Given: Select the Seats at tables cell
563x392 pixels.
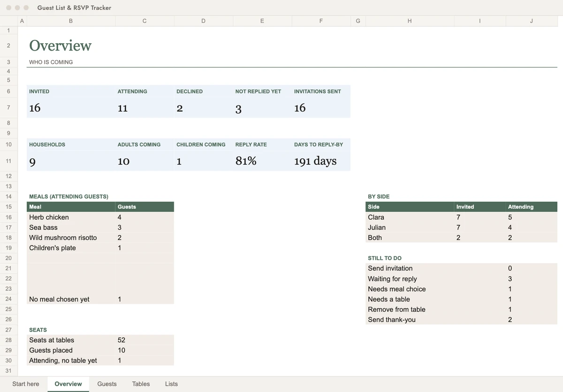Looking at the screenshot, I should tap(71, 340).
